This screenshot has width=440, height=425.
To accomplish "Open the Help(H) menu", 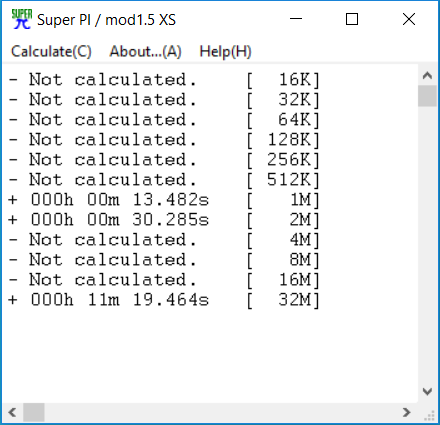I will (225, 52).
